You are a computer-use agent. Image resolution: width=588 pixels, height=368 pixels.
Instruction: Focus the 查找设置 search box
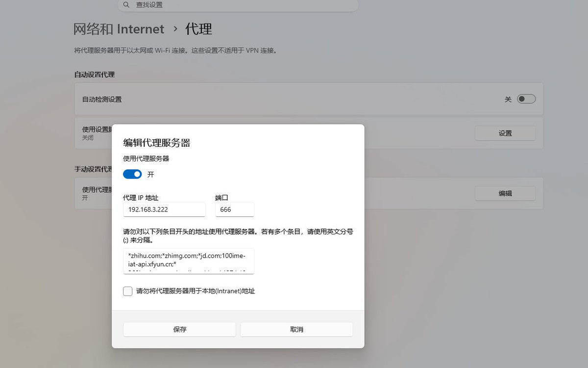pyautogui.click(x=238, y=5)
